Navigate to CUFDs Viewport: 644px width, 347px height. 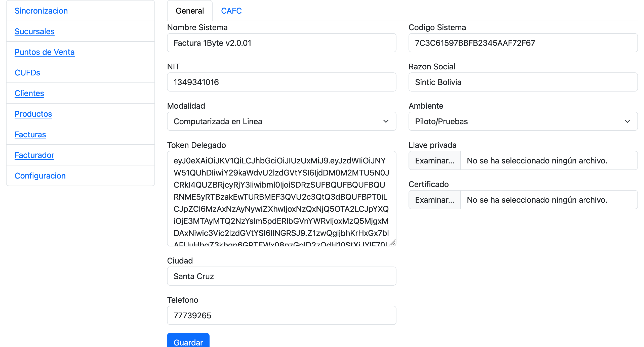(27, 73)
